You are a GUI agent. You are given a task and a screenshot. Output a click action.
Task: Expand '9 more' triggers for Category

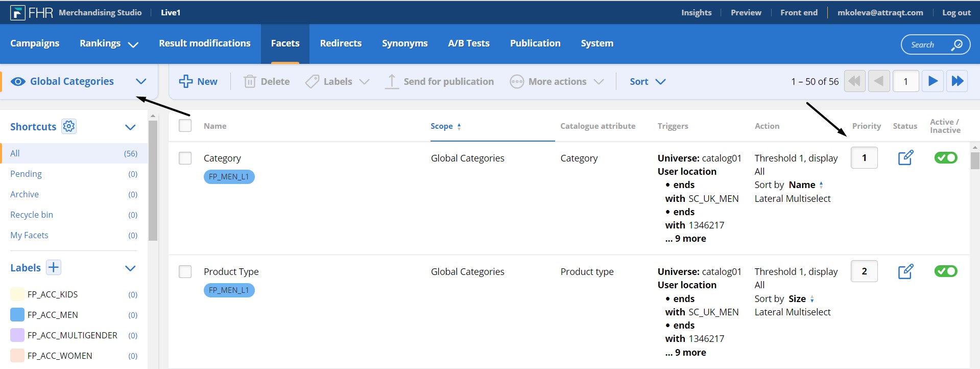[x=686, y=239]
